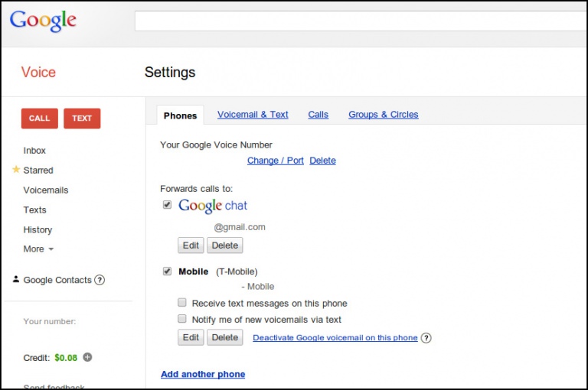
Task: Open Starred messages with star icon
Action: click(x=38, y=171)
